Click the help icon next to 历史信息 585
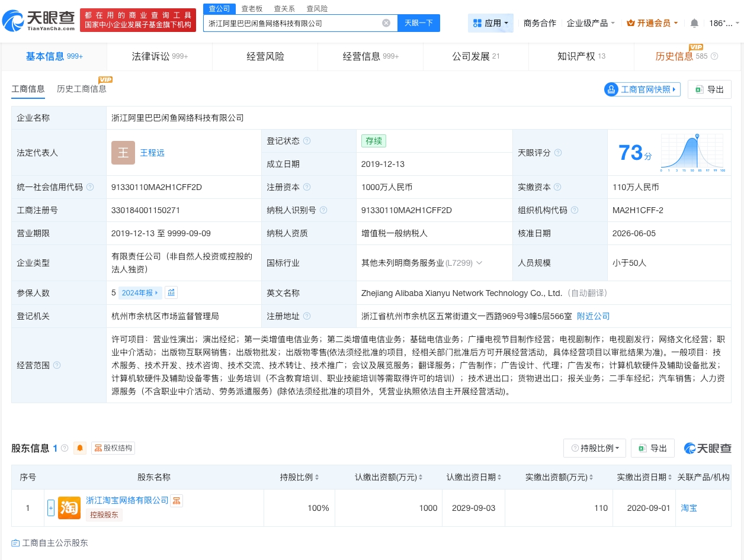 714,57
